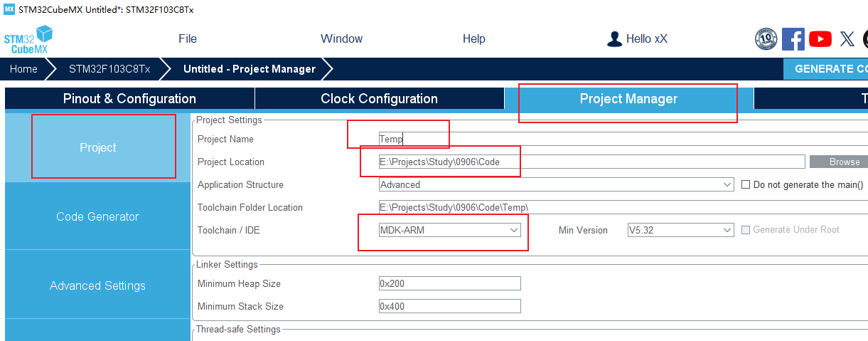This screenshot has height=341, width=868.
Task: Click the STM32CubeMX logo
Action: (29, 39)
